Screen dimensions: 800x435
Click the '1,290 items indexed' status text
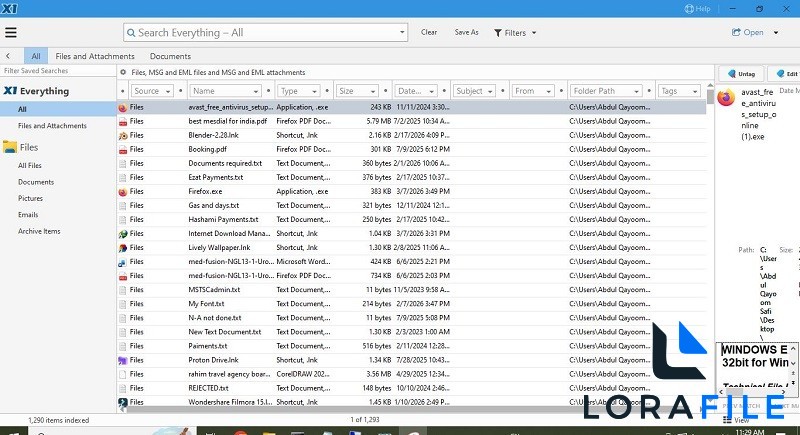pos(59,420)
